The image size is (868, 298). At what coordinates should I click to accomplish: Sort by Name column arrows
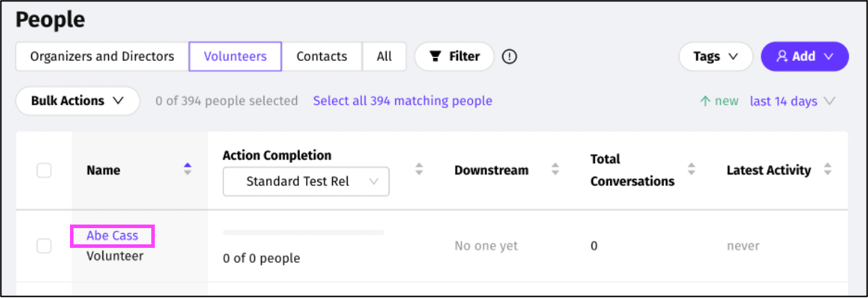pyautogui.click(x=187, y=169)
